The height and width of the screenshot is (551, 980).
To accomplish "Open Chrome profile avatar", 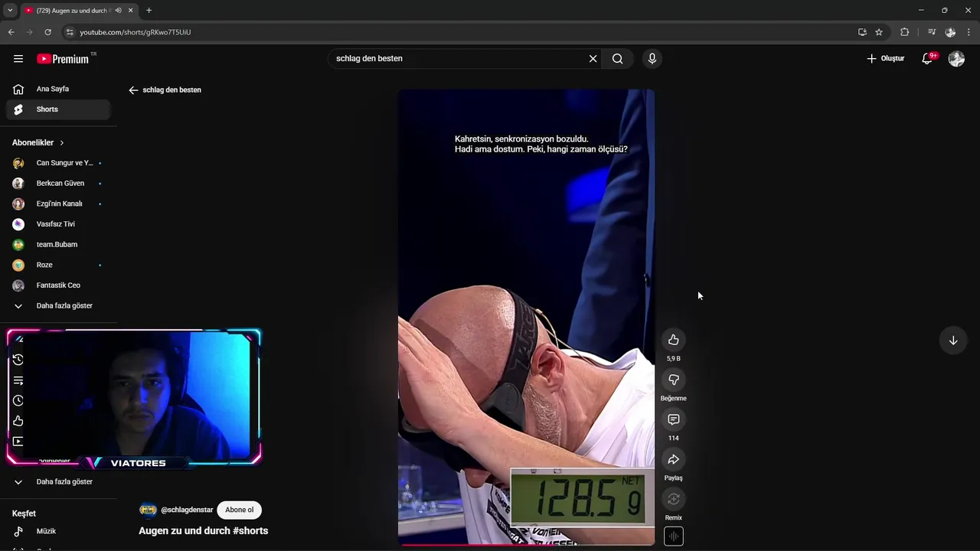I will (950, 32).
